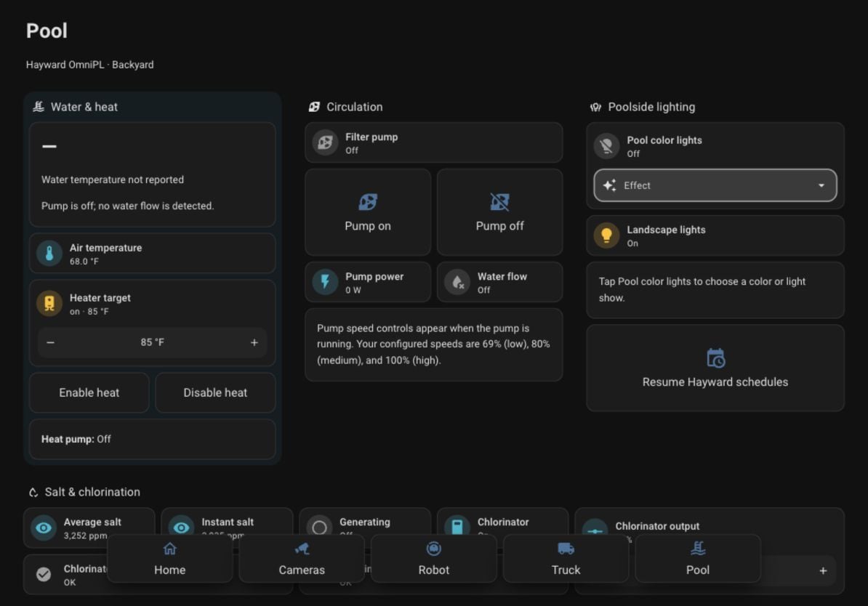Open the Average salt 3,252 ppm card
Viewport: 868px width, 606px height.
coord(89,528)
